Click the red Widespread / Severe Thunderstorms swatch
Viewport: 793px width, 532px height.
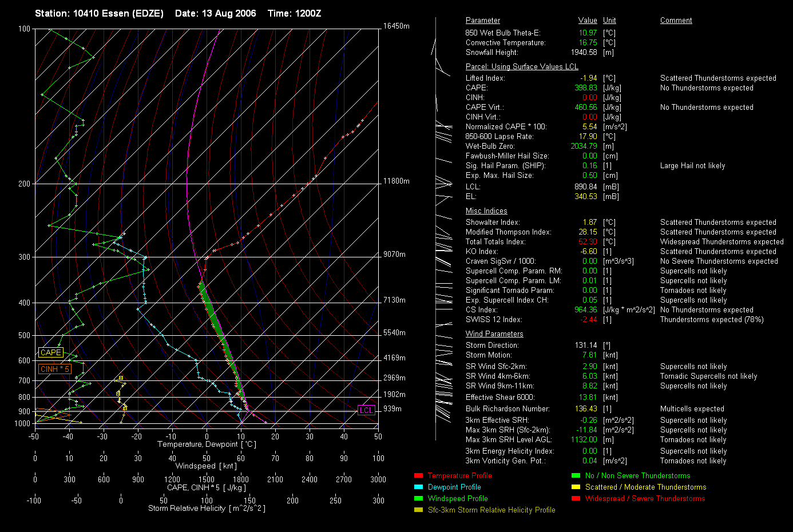576,499
